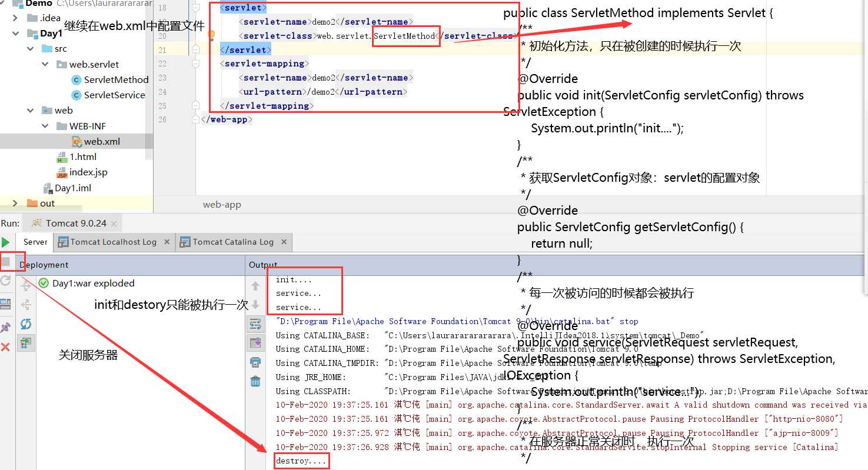The width and height of the screenshot is (868, 470).
Task: Click the Using JRE_HOME output line
Action: [412, 377]
